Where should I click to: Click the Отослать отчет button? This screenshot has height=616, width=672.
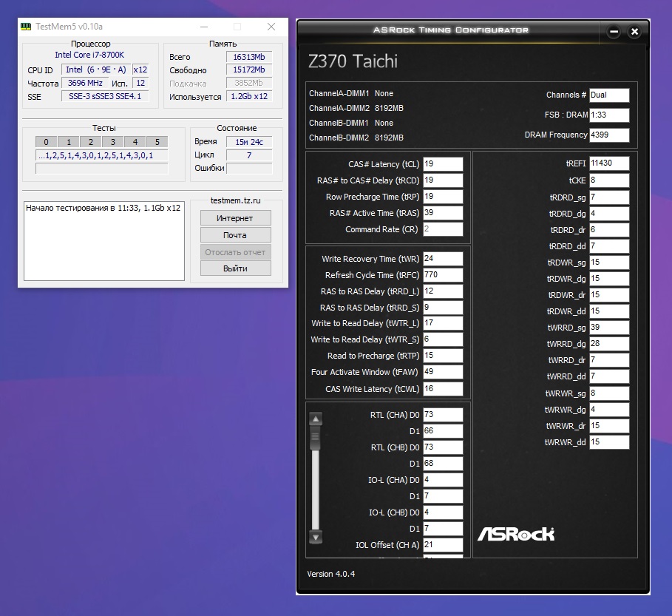[x=235, y=252]
